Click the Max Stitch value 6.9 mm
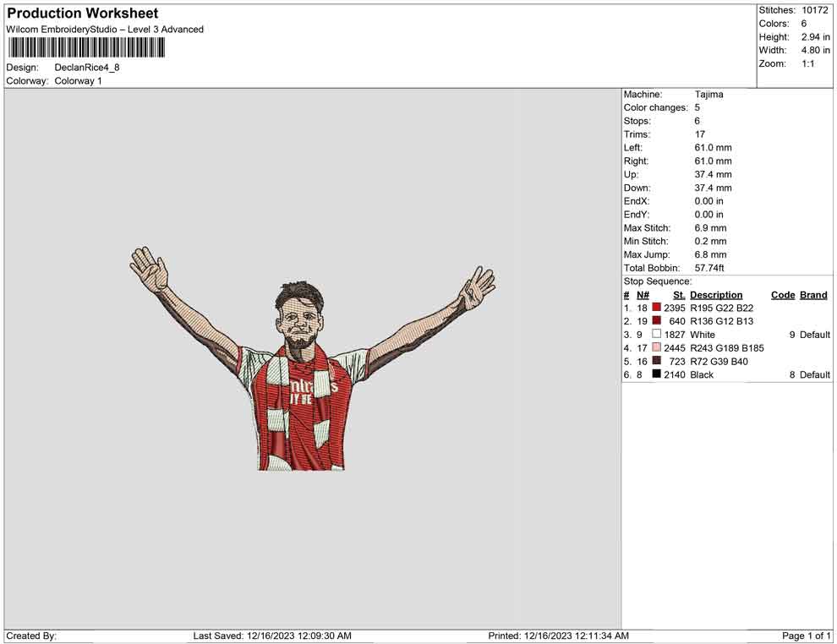Image resolution: width=837 pixels, height=644 pixels. pyautogui.click(x=710, y=227)
